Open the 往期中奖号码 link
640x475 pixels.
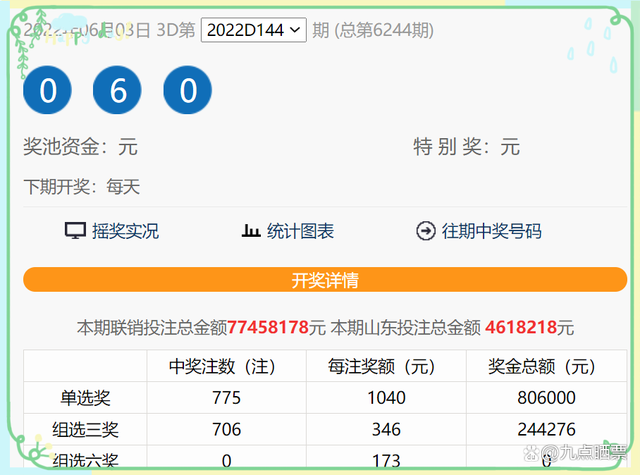coord(491,231)
